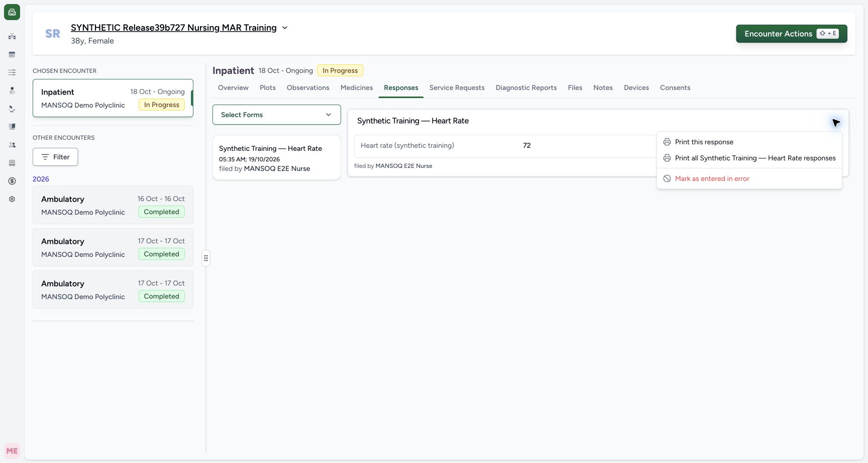Choose Mark as entered in error
Viewport: 868px width, 463px height.
click(749, 178)
